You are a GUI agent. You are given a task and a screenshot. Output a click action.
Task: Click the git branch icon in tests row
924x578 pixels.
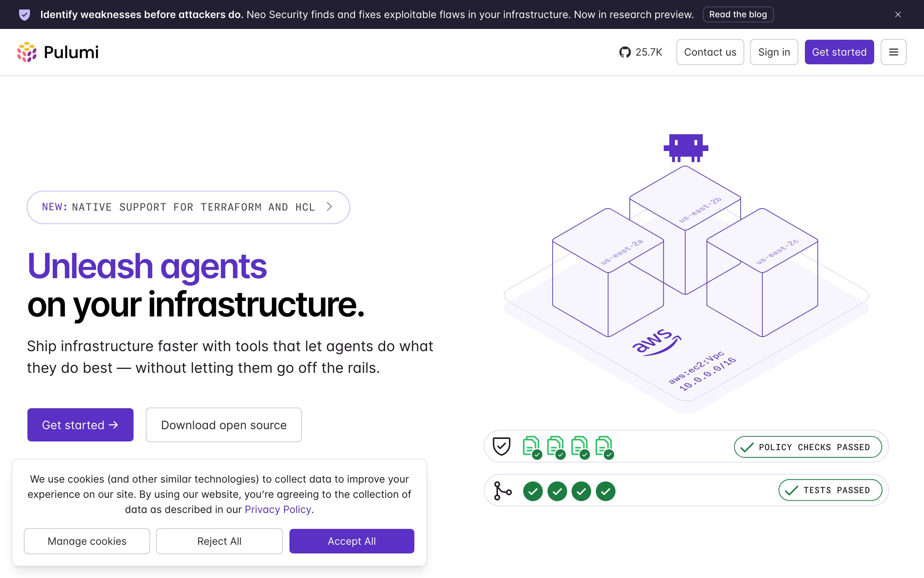[x=502, y=491]
